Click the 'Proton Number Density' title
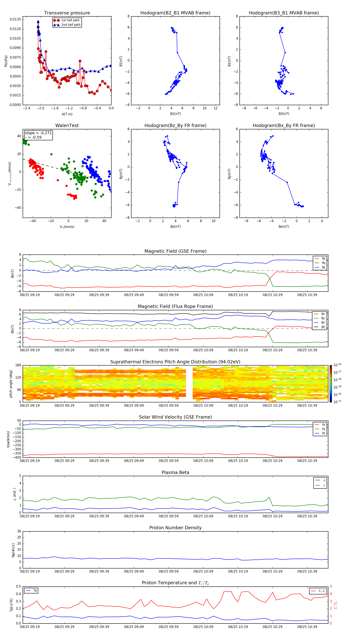This screenshot has width=351, height=644. 175,528
